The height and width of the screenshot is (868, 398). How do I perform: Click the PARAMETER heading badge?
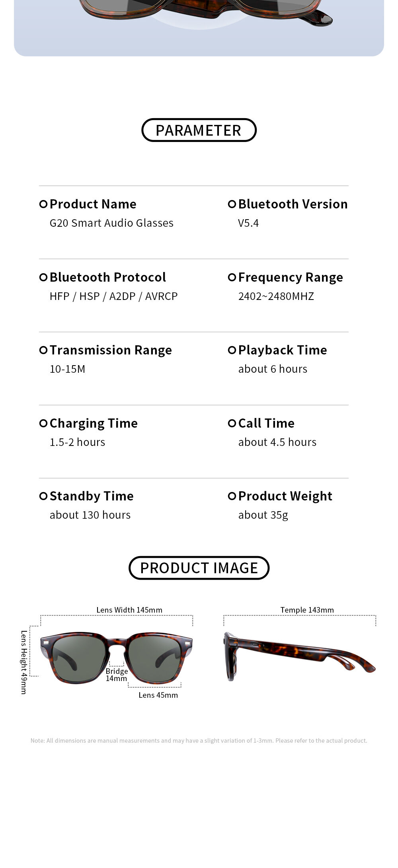pos(199,130)
